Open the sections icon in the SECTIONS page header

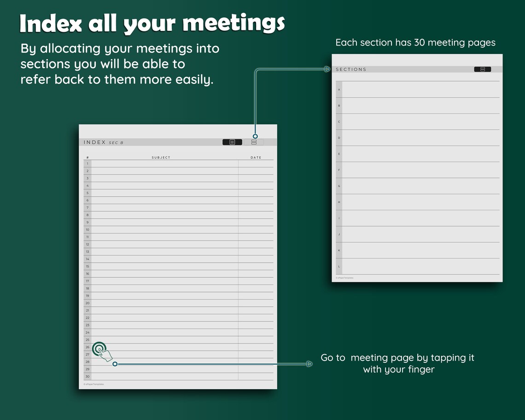(482, 69)
